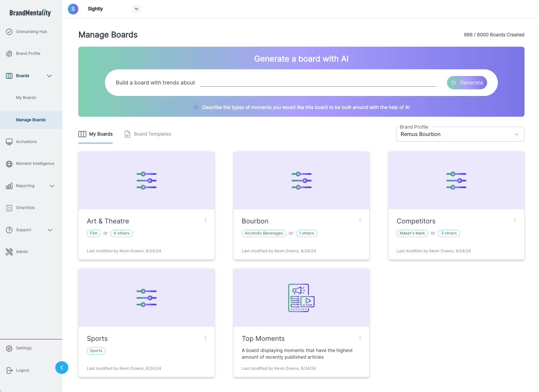Select My Boards in the sidebar
Viewport: 539px width, 392px height.
[26, 98]
